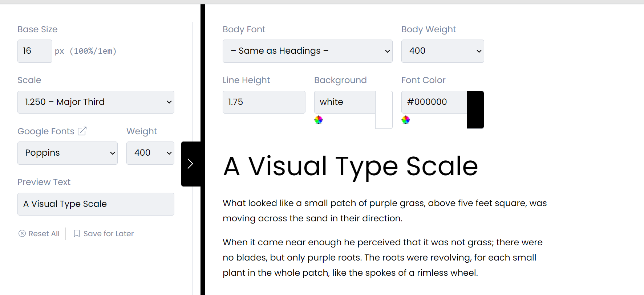644x295 pixels.
Task: Open the Poppins font dropdown
Action: click(x=68, y=153)
